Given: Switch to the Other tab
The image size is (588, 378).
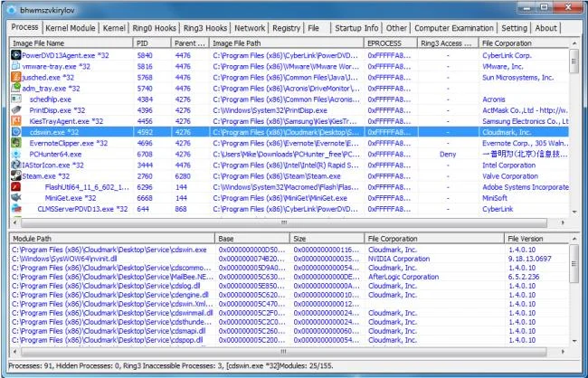Looking at the screenshot, I should [396, 28].
